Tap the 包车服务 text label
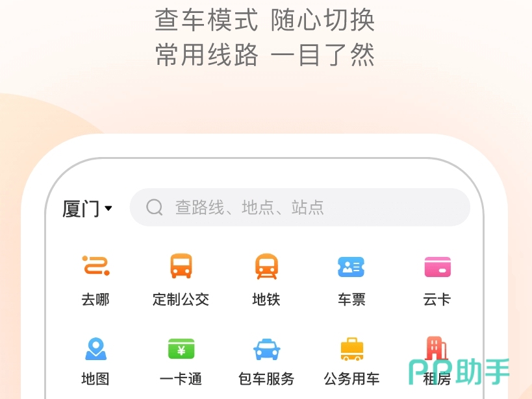Viewport: 532px width, 399px height. tap(266, 379)
